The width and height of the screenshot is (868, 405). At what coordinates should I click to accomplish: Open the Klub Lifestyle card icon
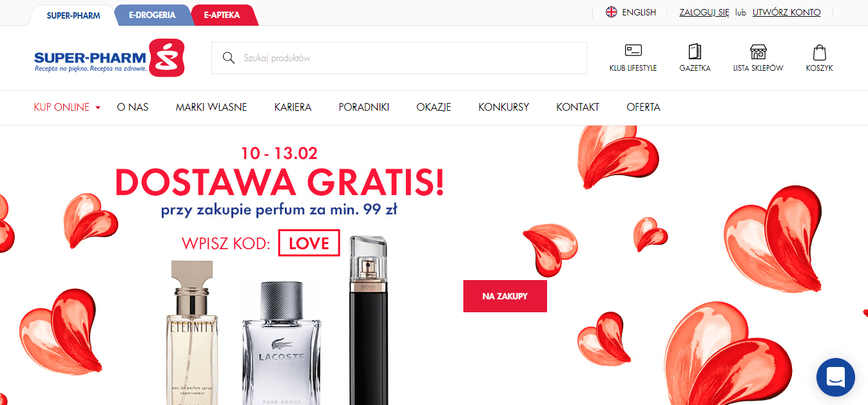tap(633, 51)
